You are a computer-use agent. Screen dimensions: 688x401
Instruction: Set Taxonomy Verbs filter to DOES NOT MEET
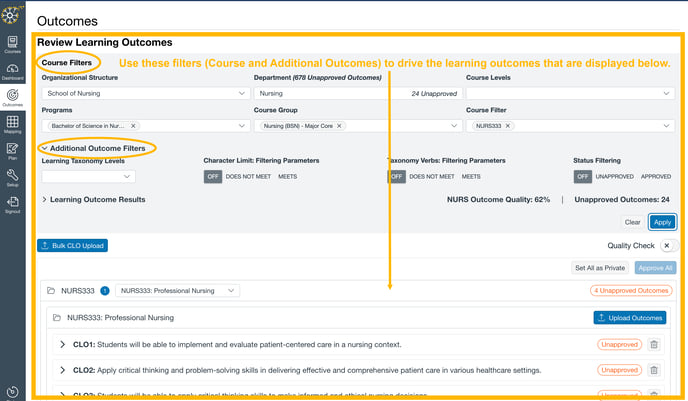[432, 176]
